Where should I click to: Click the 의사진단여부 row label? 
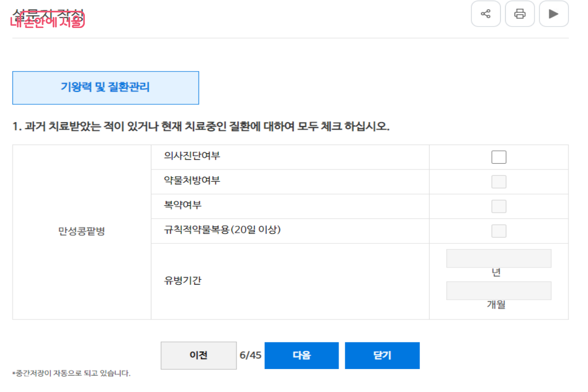192,156
